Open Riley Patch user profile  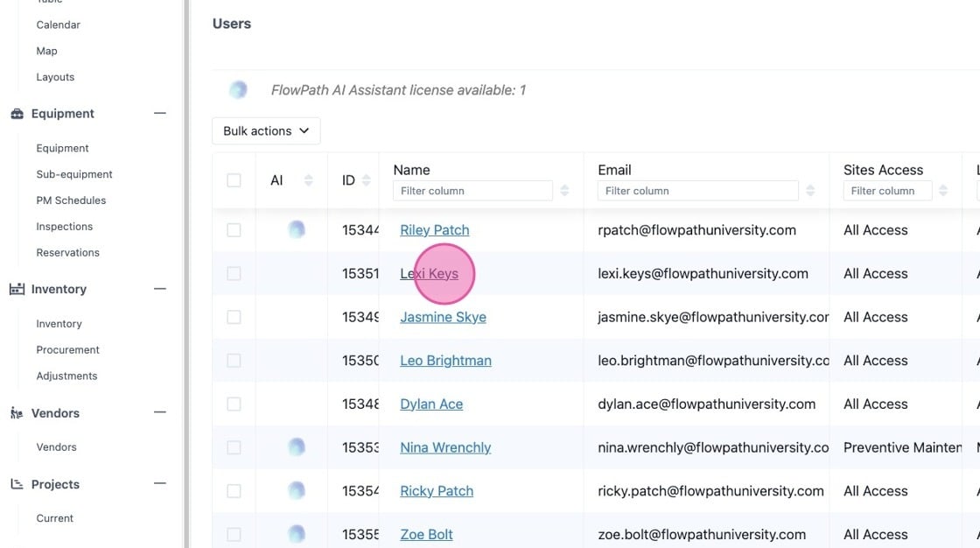tap(434, 230)
